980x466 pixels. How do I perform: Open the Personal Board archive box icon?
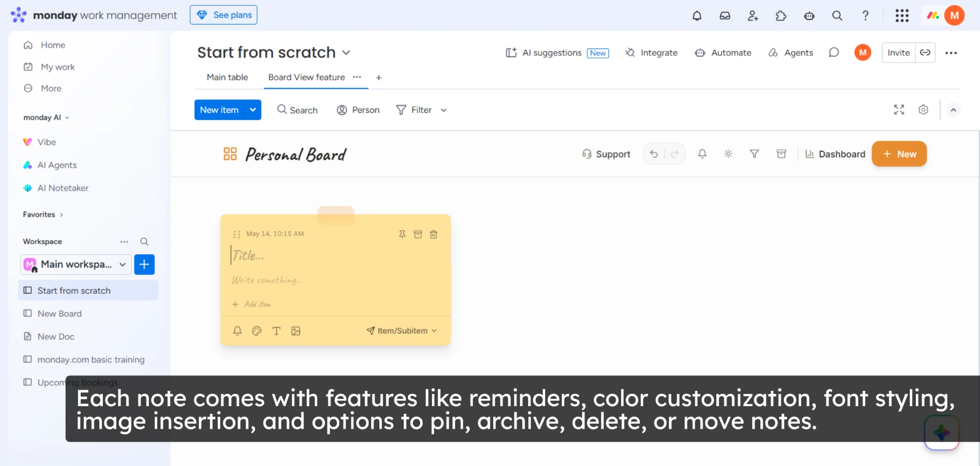[x=781, y=154]
